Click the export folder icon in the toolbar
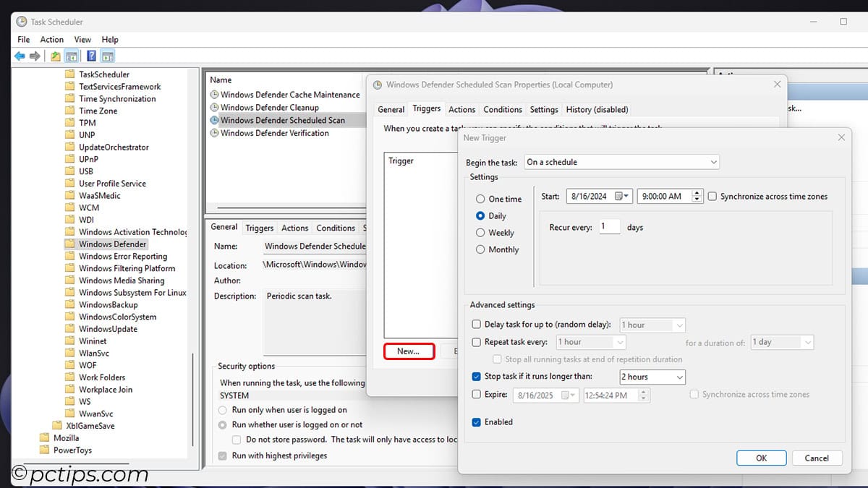Image resolution: width=868 pixels, height=488 pixels. [55, 56]
